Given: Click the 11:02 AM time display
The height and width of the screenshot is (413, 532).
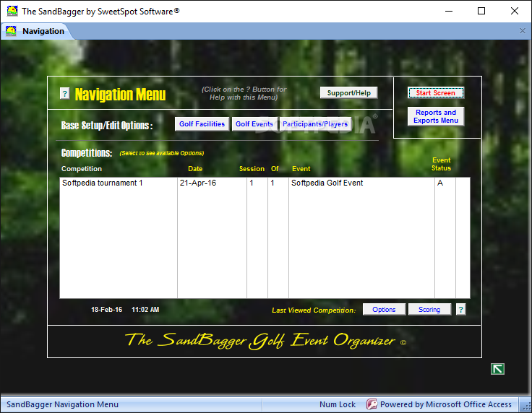Looking at the screenshot, I should (145, 310).
